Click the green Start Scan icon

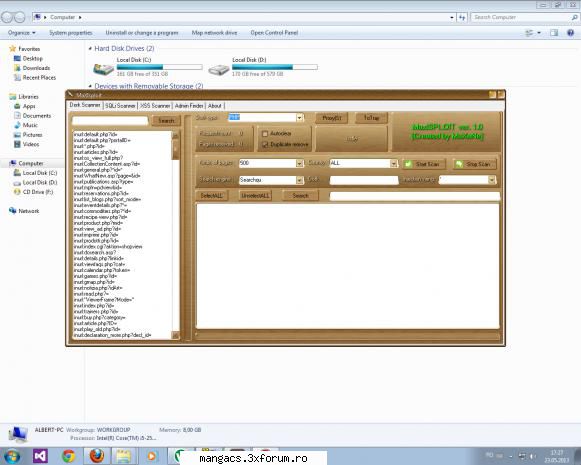point(408,164)
